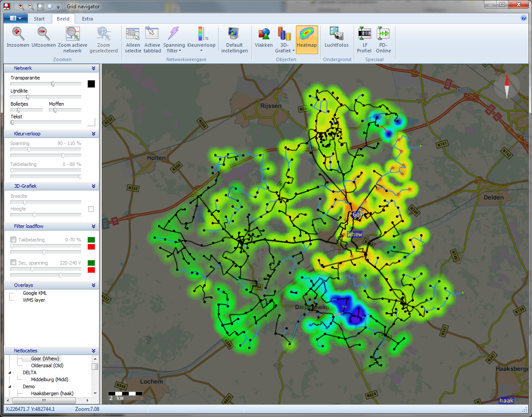Activate Alleen selectie network view
Viewport: 532px width, 417px height.
[x=133, y=34]
